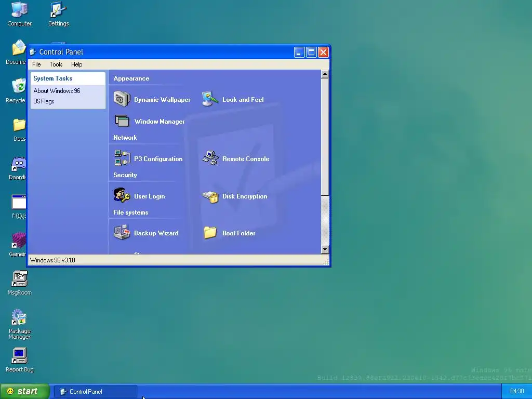The image size is (532, 399).
Task: Open the Look and Feel icon
Action: tap(210, 99)
